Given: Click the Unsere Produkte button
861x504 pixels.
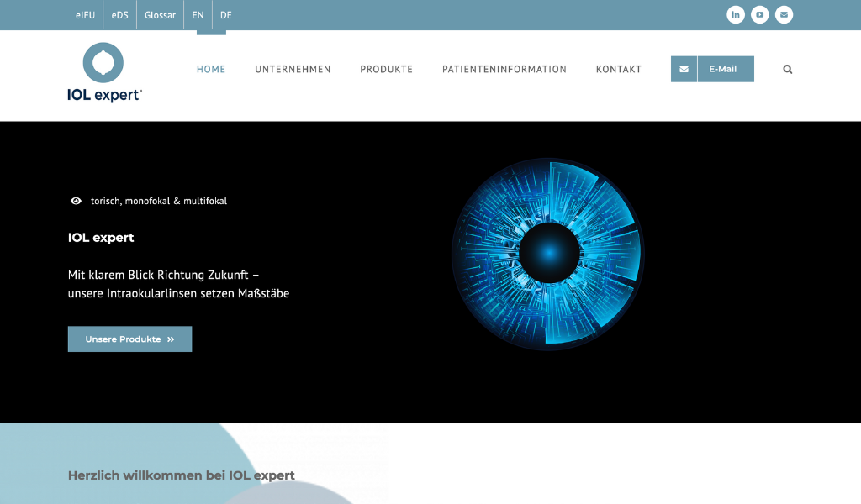Looking at the screenshot, I should (x=129, y=339).
